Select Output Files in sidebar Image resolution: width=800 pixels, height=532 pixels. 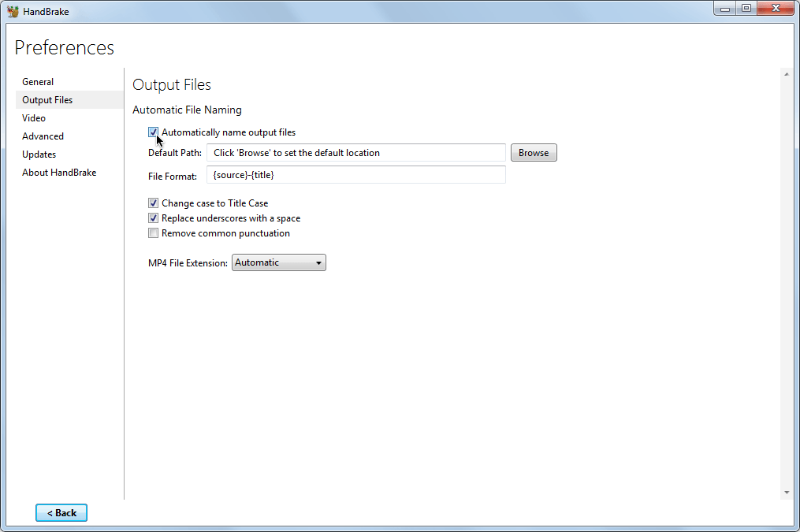47,100
